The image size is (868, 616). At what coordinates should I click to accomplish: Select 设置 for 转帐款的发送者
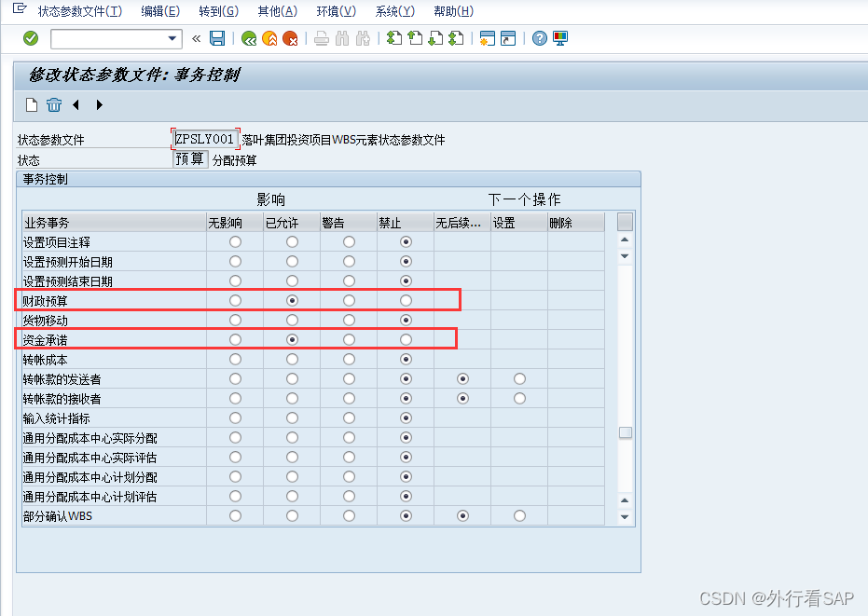coord(519,378)
